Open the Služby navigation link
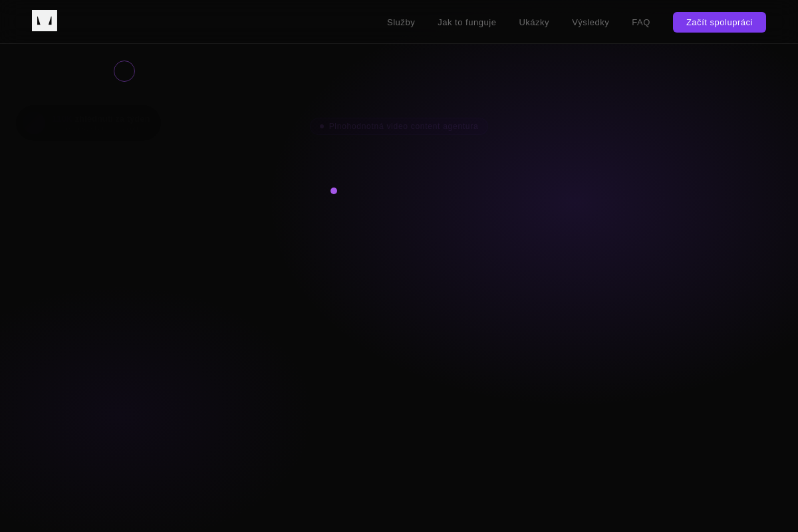798x532 pixels. pos(401,22)
